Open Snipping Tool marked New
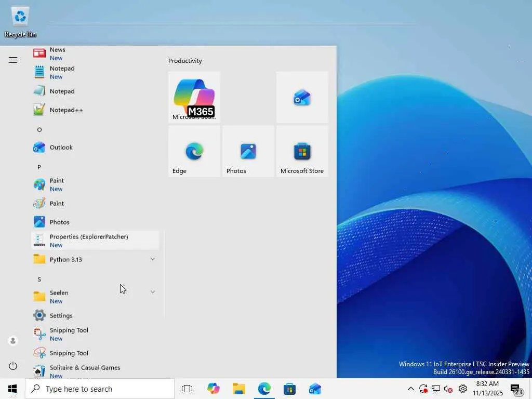The width and height of the screenshot is (532, 399). click(95, 334)
